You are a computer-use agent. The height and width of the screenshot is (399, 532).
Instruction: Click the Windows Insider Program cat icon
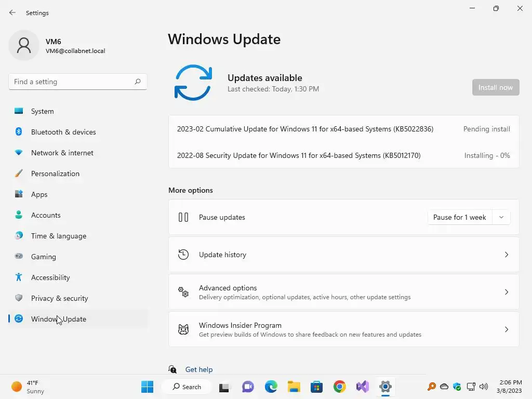click(x=183, y=329)
